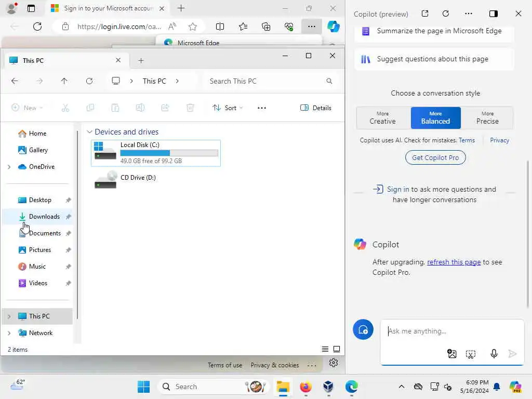This screenshot has width=532, height=399.
Task: Select CD Drive (D:)
Action: tap(156, 180)
